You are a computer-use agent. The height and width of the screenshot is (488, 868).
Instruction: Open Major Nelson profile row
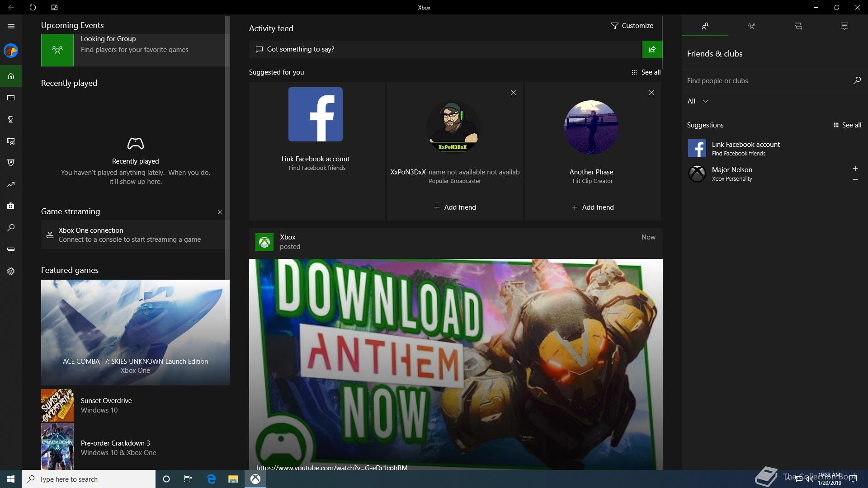(769, 174)
